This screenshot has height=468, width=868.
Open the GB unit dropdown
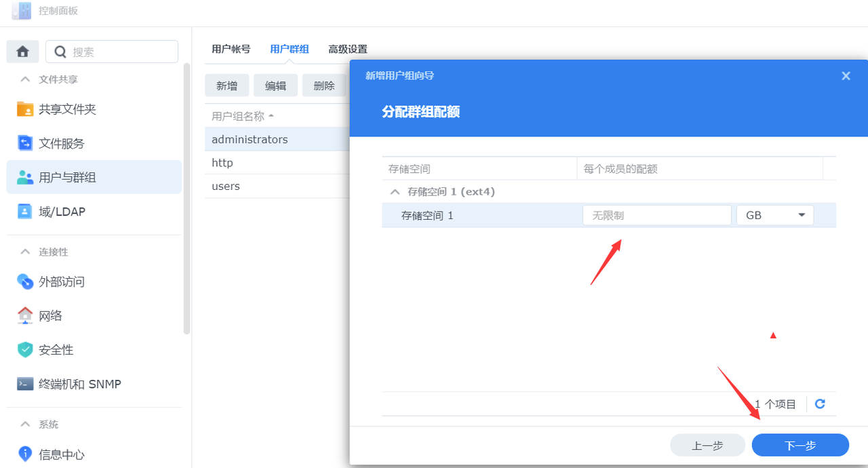pyautogui.click(x=775, y=215)
